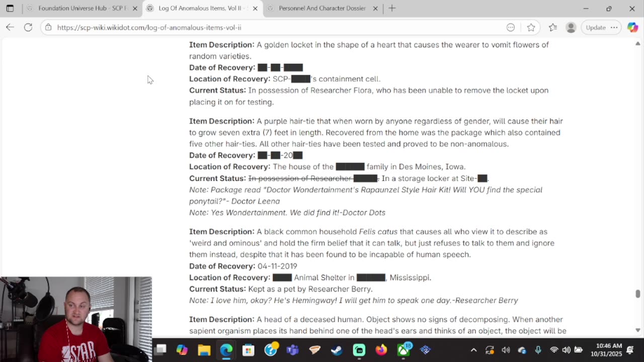Viewport: 644px width, 362px height.
Task: Launch Copilot from the taskbar
Action: (182, 349)
